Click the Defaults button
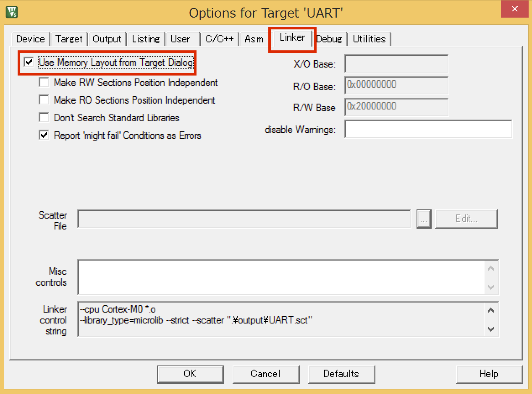Image resolution: width=532 pixels, height=394 pixels. (x=341, y=374)
